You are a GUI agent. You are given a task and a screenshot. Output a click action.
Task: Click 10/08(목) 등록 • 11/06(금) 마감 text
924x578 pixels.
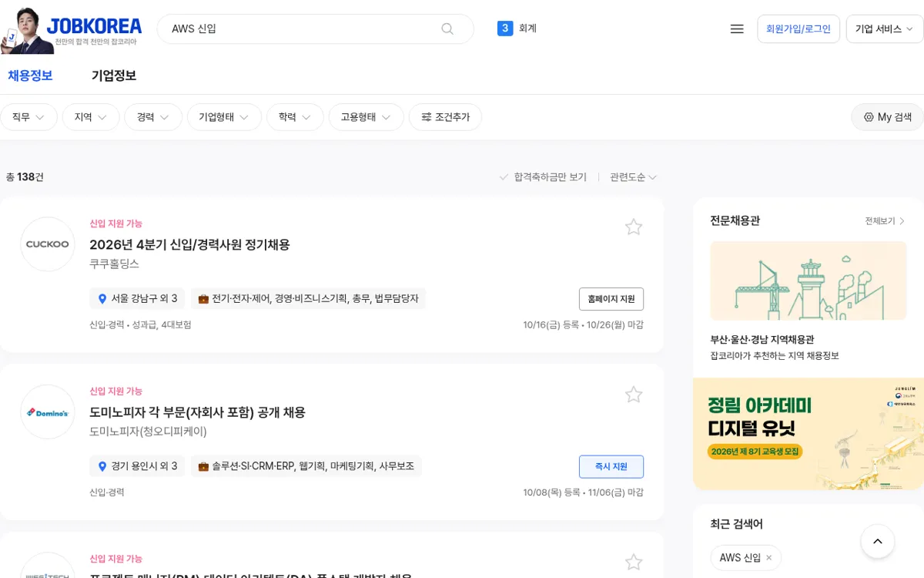(583, 492)
